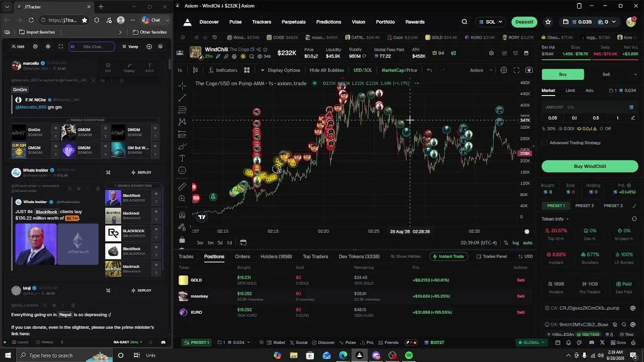Open the search icon in Axiom header
644x362 pixels.
(x=464, y=22)
